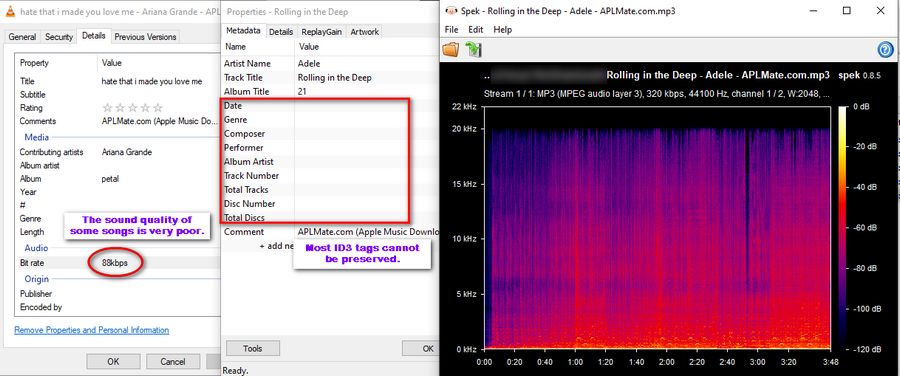Image resolution: width=900 pixels, height=376 pixels.
Task: Select Details tab in Rolling in the Deep properties
Action: 281,32
